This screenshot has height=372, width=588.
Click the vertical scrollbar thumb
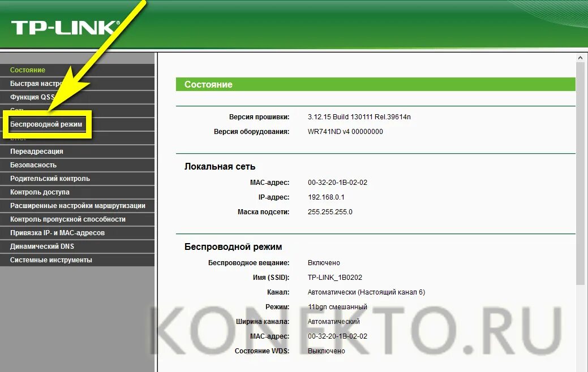pyautogui.click(x=580, y=172)
